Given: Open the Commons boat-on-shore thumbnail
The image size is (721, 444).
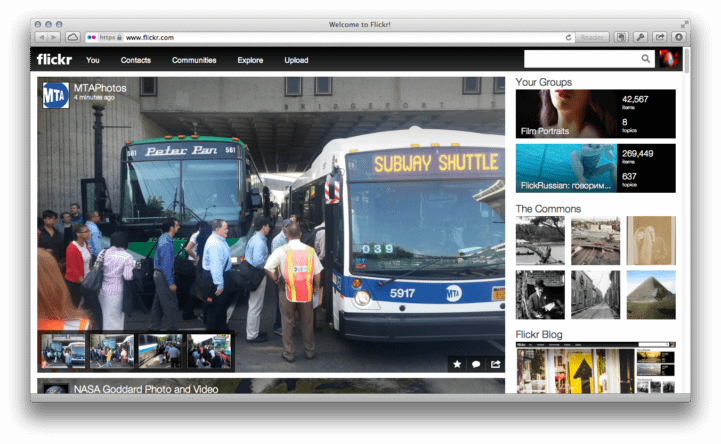Looking at the screenshot, I should click(x=540, y=240).
